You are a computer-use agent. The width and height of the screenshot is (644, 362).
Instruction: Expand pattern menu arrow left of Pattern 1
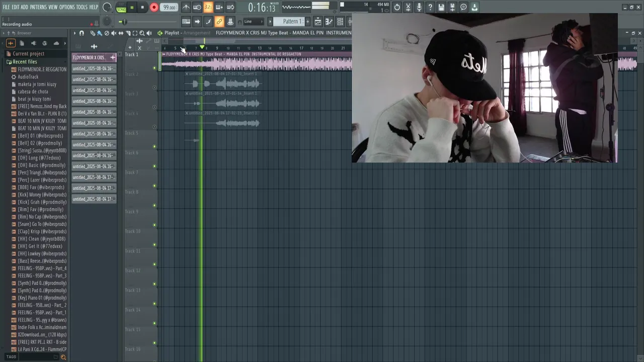pyautogui.click(x=270, y=22)
